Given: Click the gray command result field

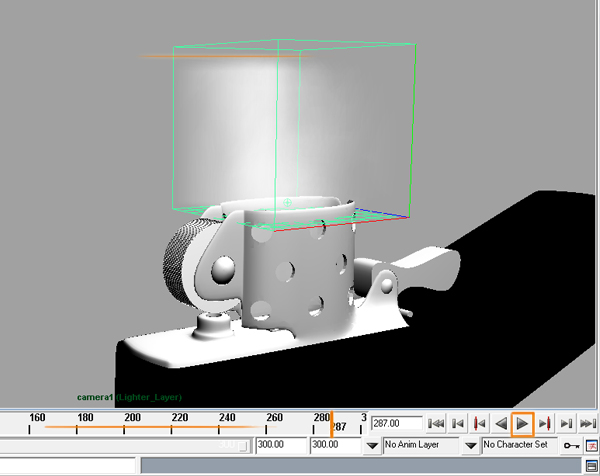Looking at the screenshot, I should click(x=361, y=466).
